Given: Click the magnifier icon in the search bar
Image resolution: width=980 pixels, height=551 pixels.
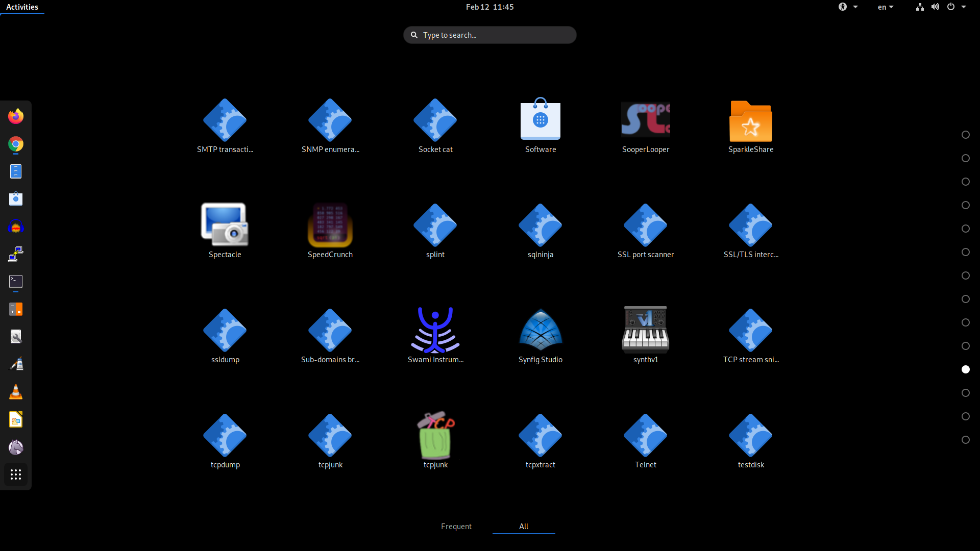Looking at the screenshot, I should point(414,35).
